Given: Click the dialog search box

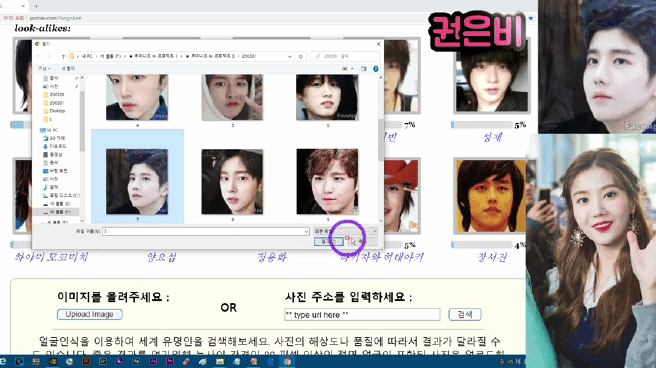Looking at the screenshot, I should [345, 56].
